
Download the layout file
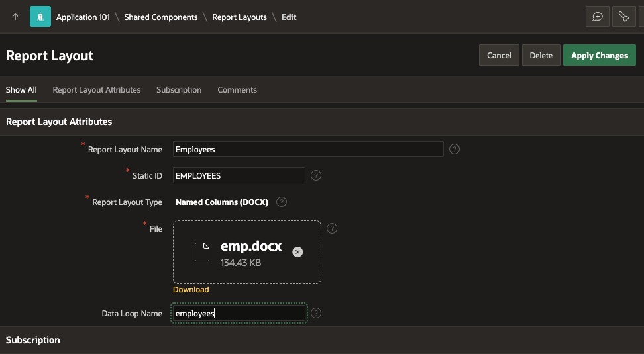191,290
